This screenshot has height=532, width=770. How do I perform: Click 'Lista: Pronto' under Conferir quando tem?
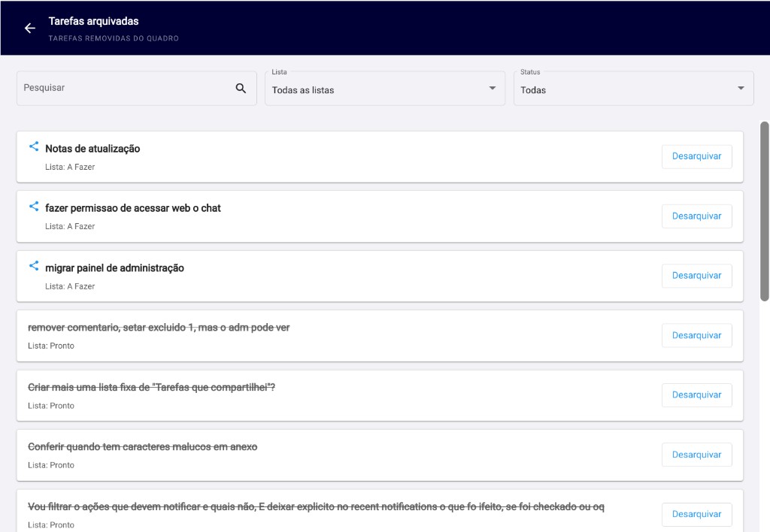tap(51, 465)
